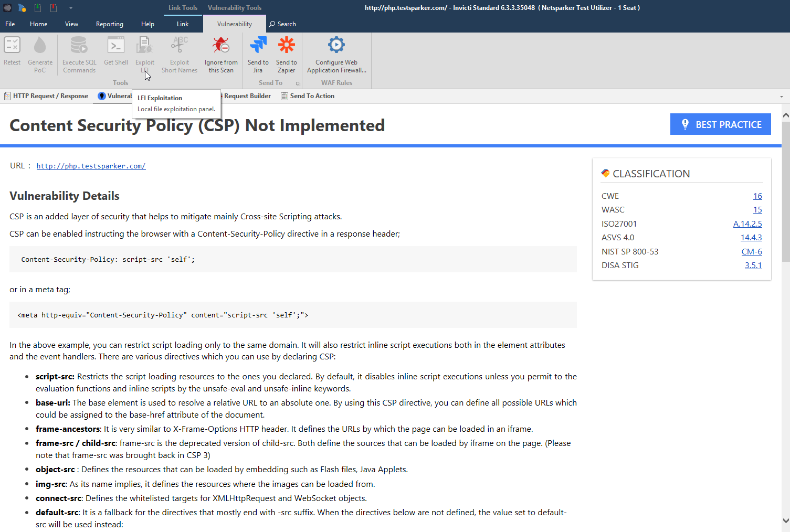
Task: Click the img-src directive bullet
Action: click(205, 484)
